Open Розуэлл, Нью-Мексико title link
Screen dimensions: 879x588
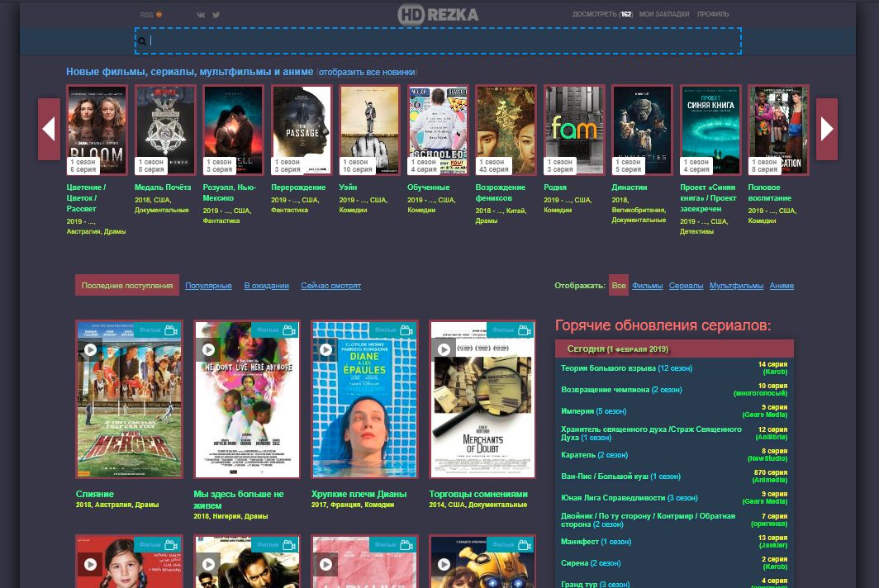230,192
